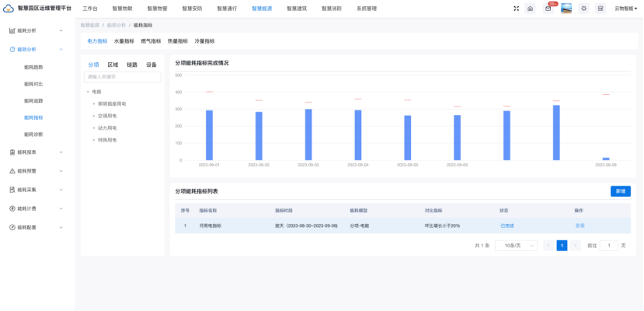The height and width of the screenshot is (311, 644).
Task: Click the 能耗计费 billing icon in sidebar
Action: pos(12,208)
